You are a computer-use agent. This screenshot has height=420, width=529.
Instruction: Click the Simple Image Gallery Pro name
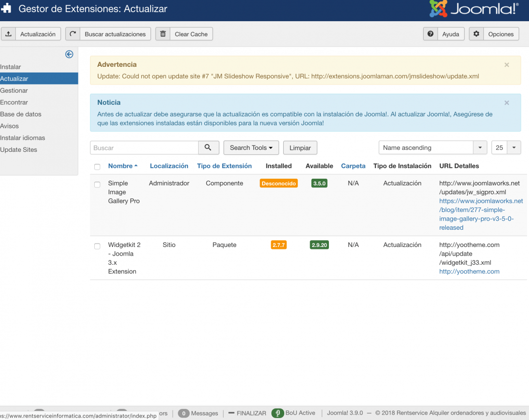[x=124, y=192]
